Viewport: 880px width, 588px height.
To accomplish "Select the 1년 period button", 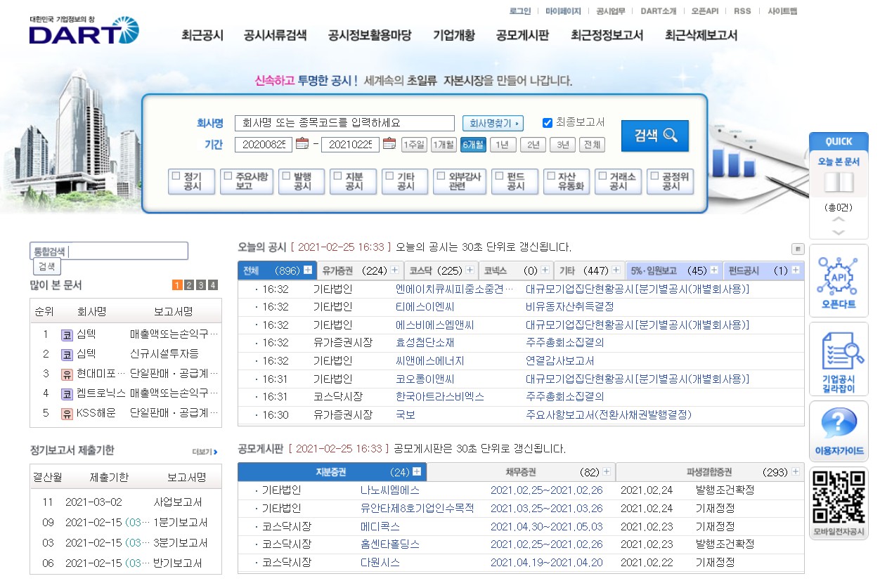I will pos(502,145).
